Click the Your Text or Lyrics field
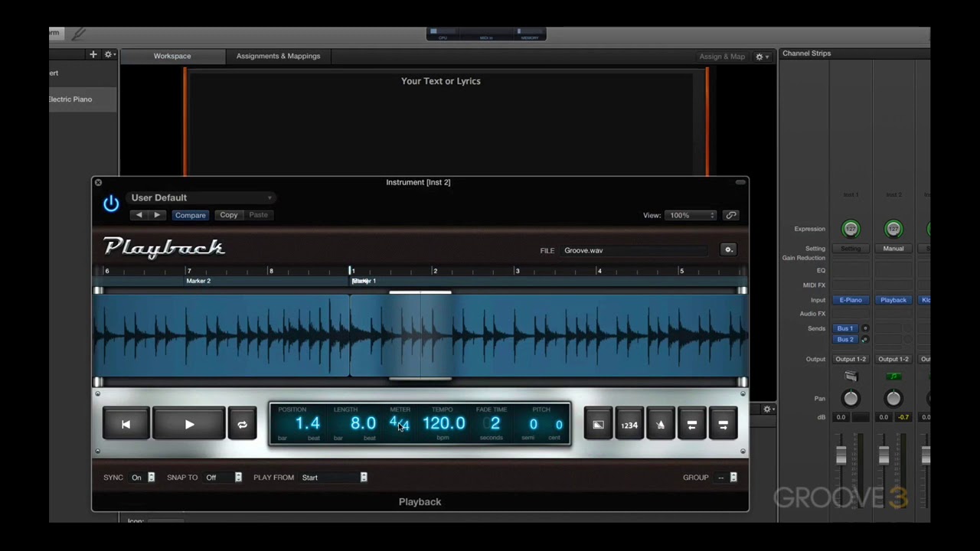The height and width of the screenshot is (551, 980). (x=441, y=81)
